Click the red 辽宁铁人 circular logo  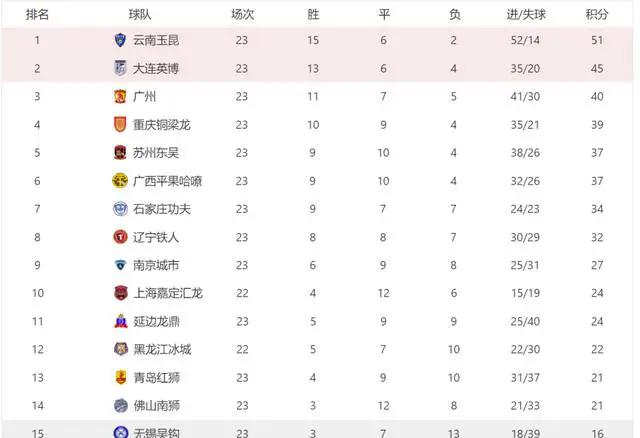tap(120, 237)
